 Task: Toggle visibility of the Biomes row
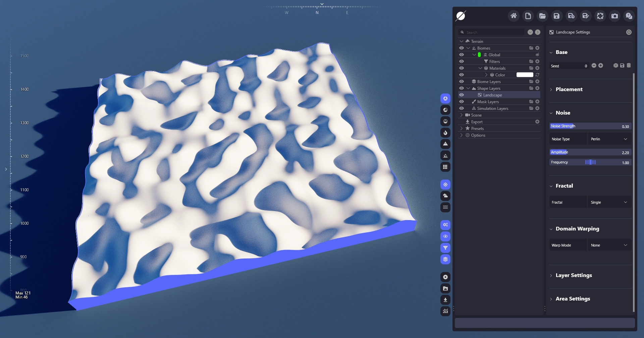pos(462,48)
